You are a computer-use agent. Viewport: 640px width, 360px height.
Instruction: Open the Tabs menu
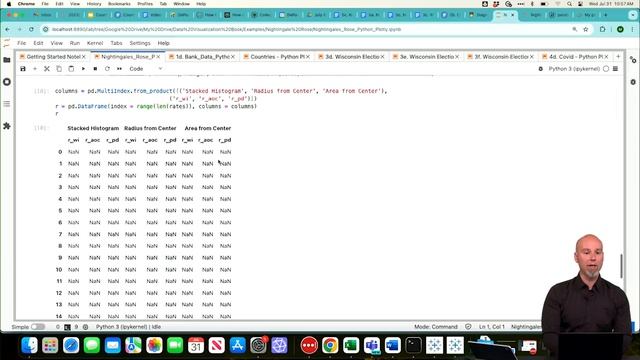click(x=116, y=43)
